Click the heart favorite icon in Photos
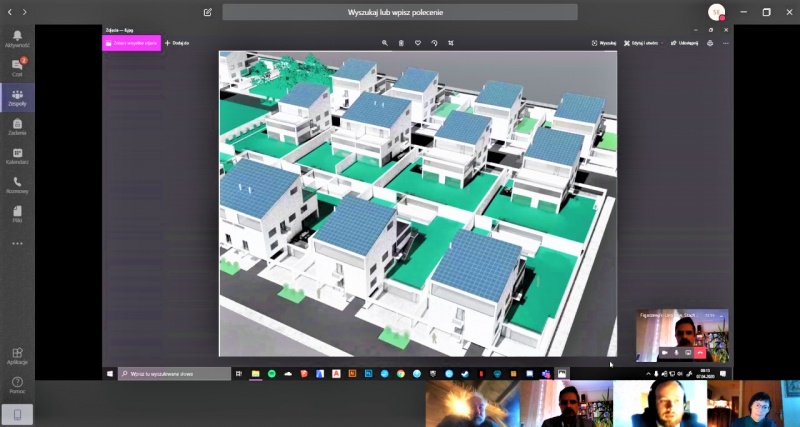 [x=417, y=43]
